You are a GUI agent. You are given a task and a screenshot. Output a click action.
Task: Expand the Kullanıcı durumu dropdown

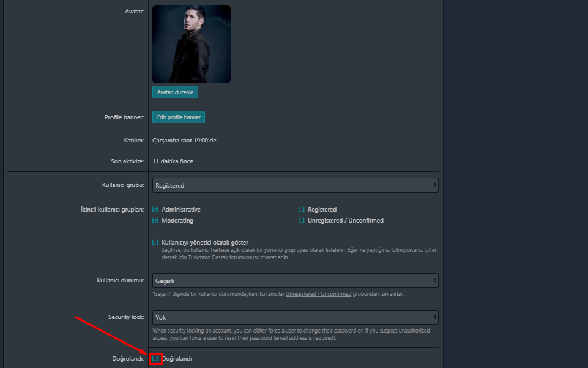click(295, 281)
